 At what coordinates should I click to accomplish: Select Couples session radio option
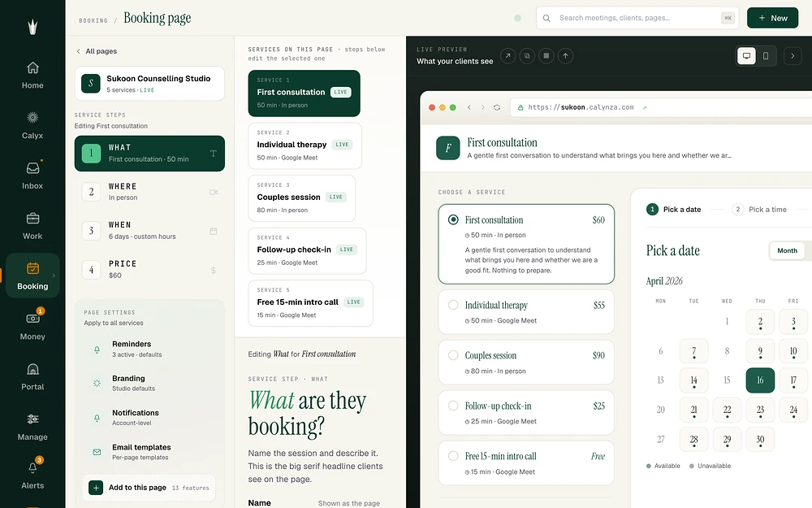pos(453,355)
